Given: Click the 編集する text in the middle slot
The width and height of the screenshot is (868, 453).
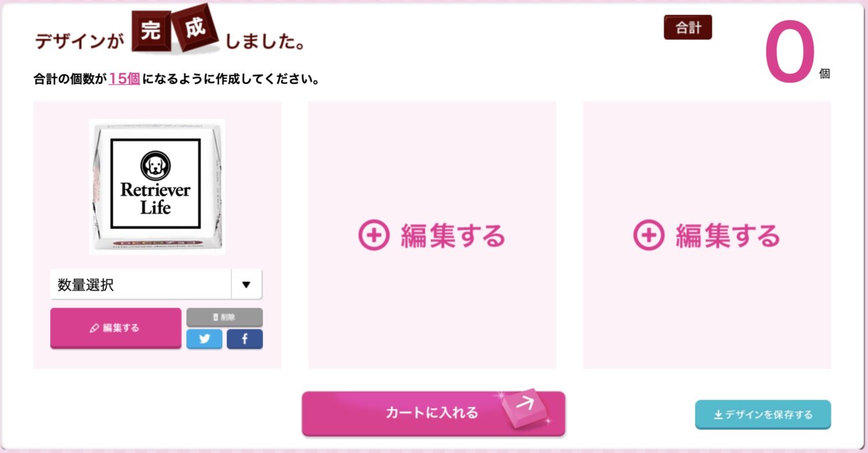Looking at the screenshot, I should 453,236.
